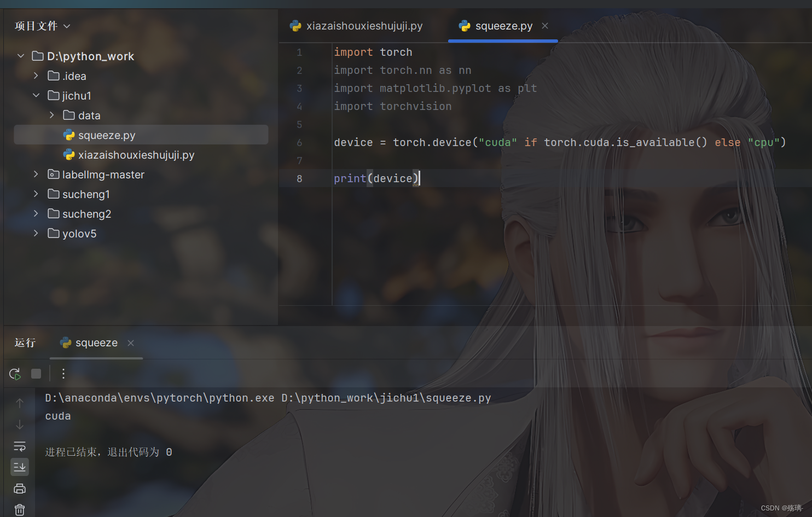Click line number 6 in the gutter
Image resolution: width=812 pixels, height=517 pixels.
[x=299, y=143]
